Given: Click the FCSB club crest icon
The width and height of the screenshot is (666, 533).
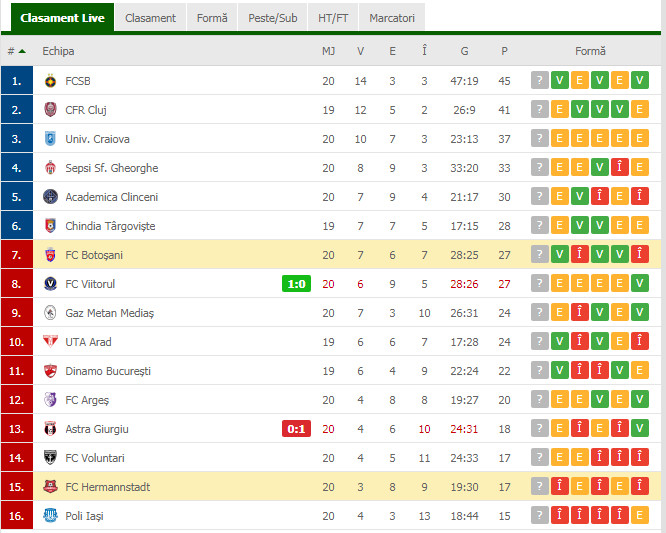Looking at the screenshot, I should point(50,81).
